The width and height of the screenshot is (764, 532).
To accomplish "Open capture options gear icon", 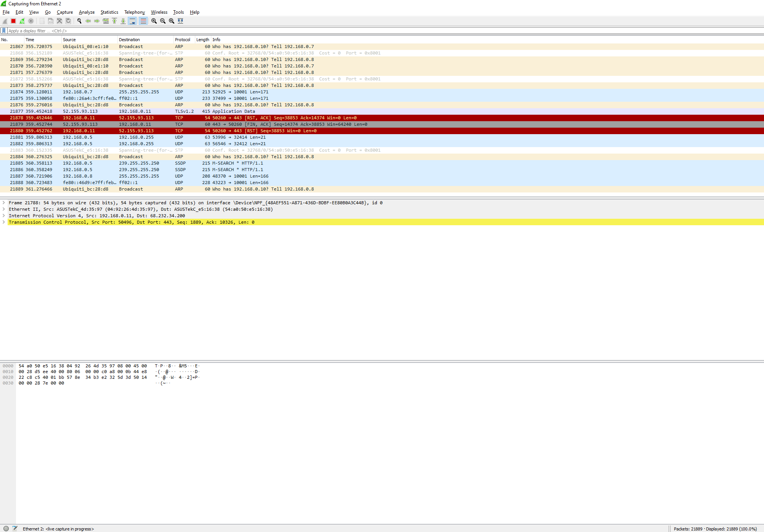I will 31,21.
